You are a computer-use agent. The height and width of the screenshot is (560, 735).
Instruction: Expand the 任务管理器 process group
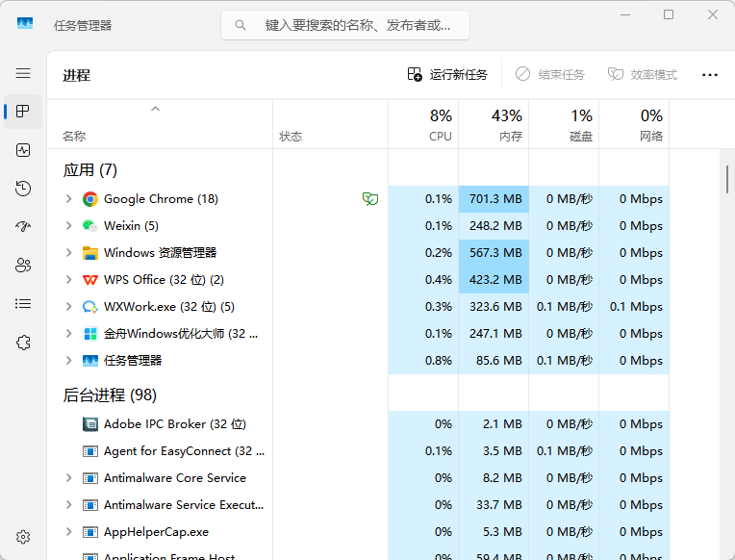click(x=69, y=361)
